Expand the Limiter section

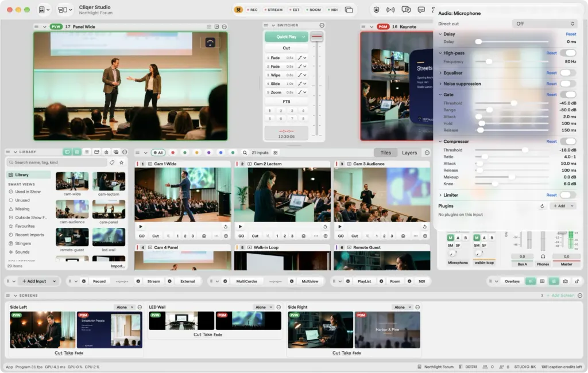click(440, 195)
